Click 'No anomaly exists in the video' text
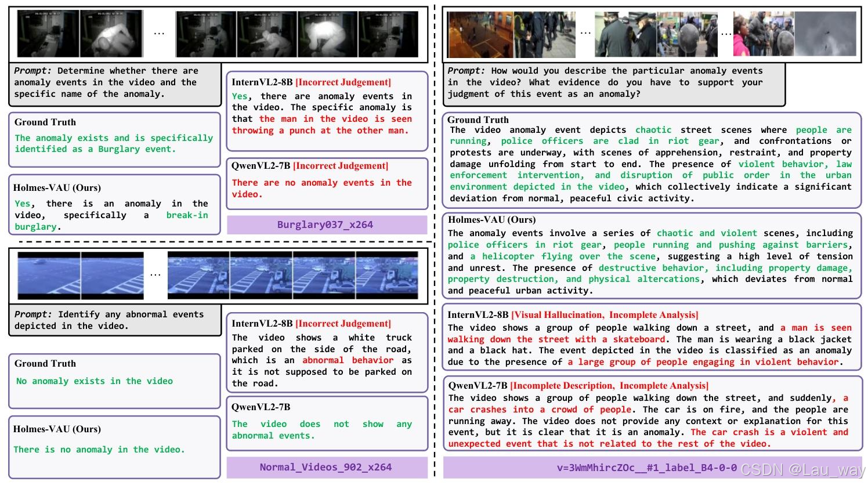868x485 pixels. point(95,381)
